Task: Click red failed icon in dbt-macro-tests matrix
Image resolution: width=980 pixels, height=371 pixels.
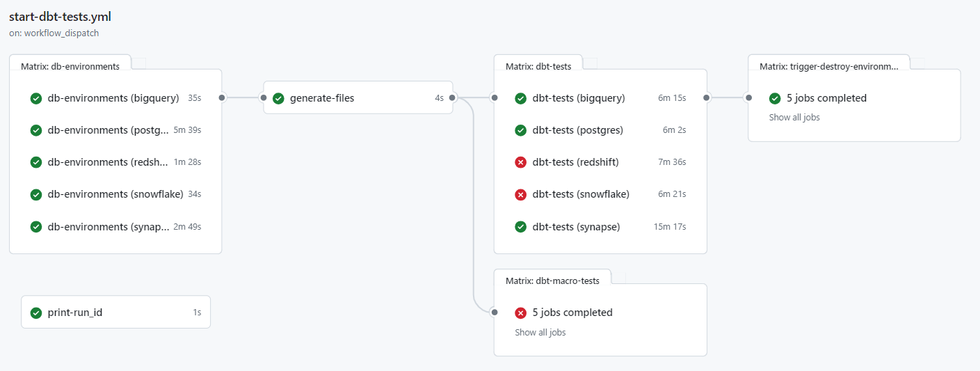Action: tap(520, 313)
